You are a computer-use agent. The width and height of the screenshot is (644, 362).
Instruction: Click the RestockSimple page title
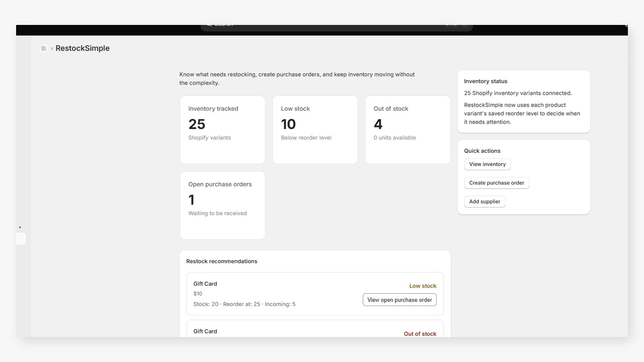(x=83, y=48)
